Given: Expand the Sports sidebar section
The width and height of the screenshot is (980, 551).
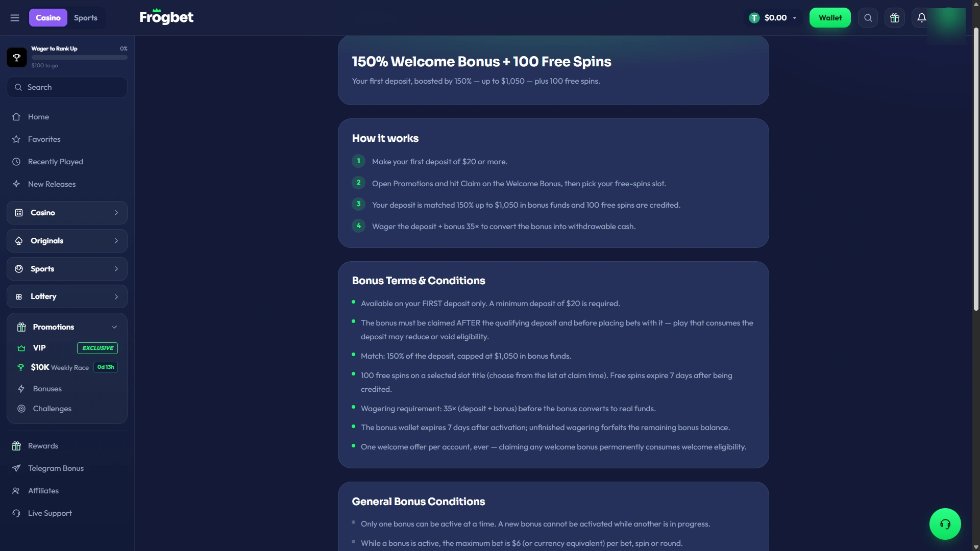Looking at the screenshot, I should tap(67, 269).
